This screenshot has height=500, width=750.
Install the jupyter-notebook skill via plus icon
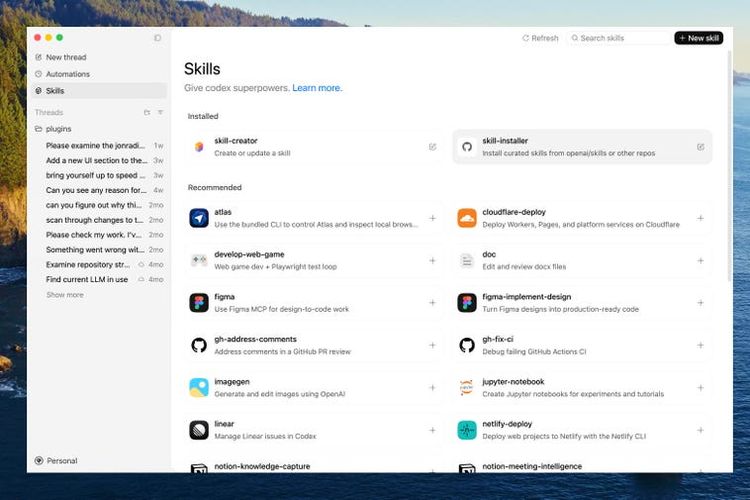tap(700, 387)
